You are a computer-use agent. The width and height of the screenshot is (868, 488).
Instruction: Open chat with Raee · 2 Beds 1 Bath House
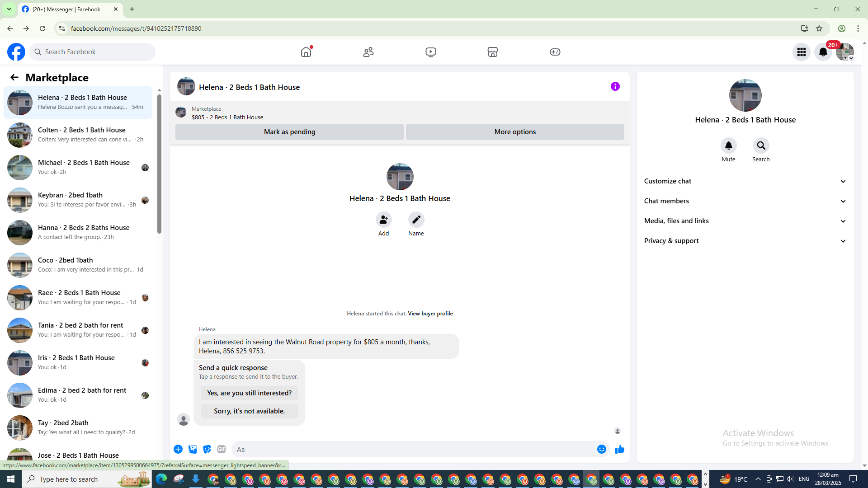click(78, 298)
